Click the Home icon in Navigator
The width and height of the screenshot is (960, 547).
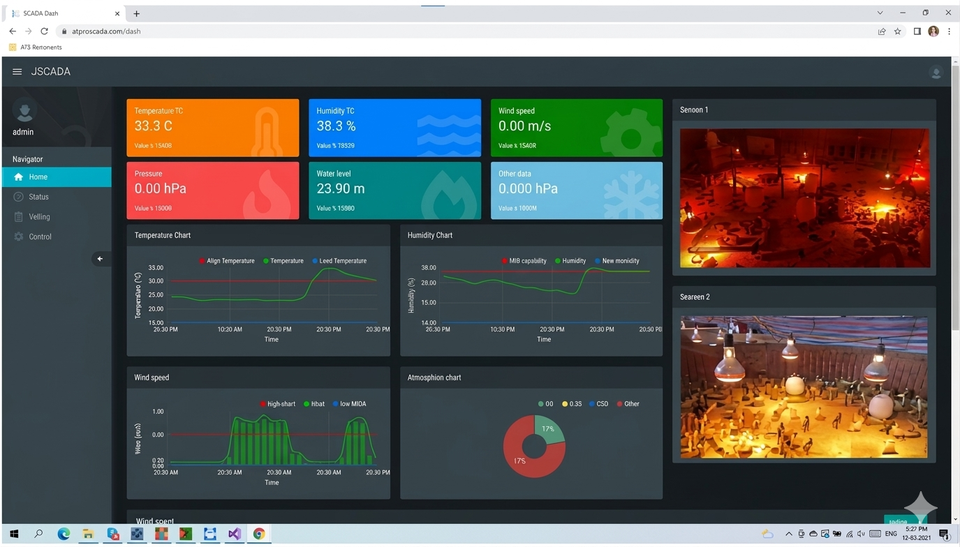18,177
